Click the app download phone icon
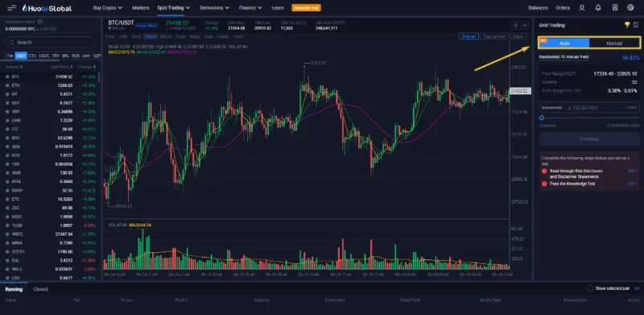Viewport: 644px width, 315px height. coord(614,8)
